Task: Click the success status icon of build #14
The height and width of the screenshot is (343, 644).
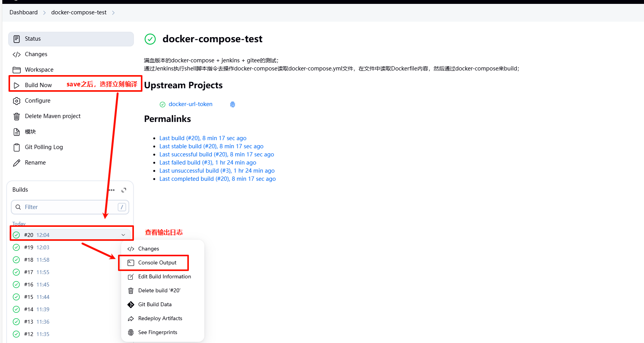Action: [16, 309]
